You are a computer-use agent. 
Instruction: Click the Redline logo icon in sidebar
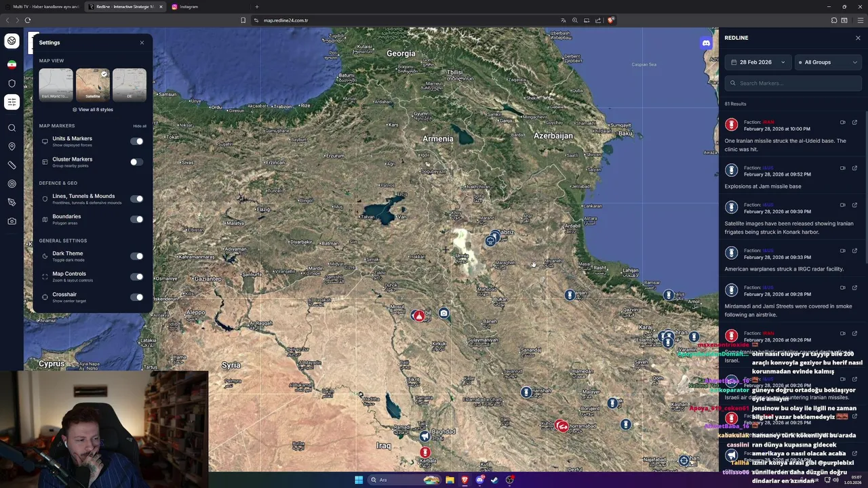(x=12, y=41)
